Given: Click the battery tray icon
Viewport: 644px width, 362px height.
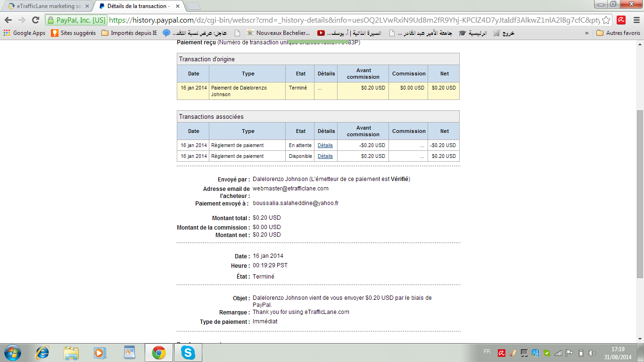Looking at the screenshot, I should pyautogui.click(x=581, y=353).
